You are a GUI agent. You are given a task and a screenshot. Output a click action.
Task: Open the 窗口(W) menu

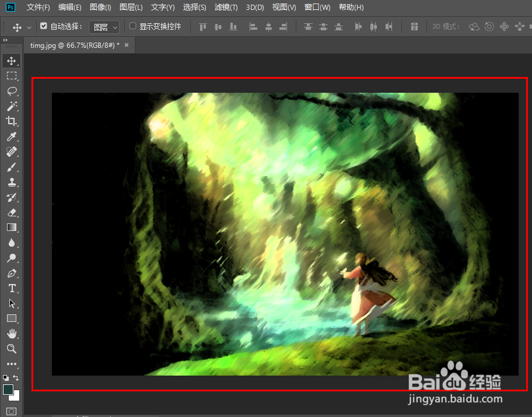pyautogui.click(x=317, y=7)
